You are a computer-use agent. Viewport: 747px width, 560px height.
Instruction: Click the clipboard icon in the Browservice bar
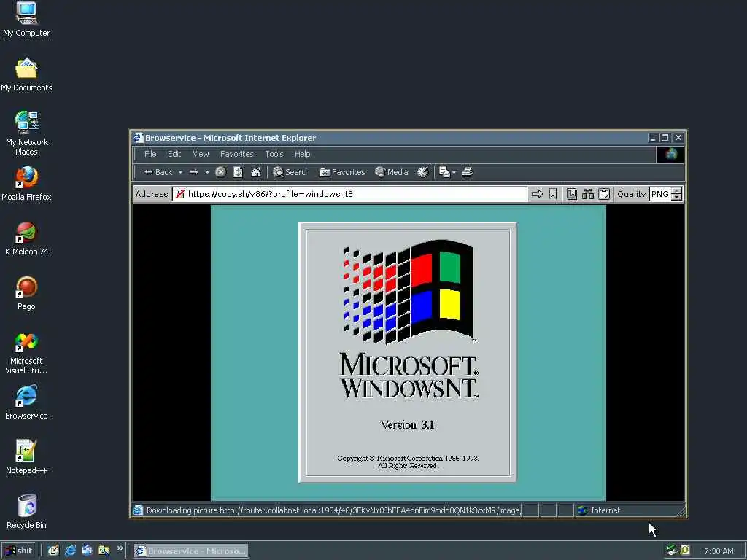604,194
